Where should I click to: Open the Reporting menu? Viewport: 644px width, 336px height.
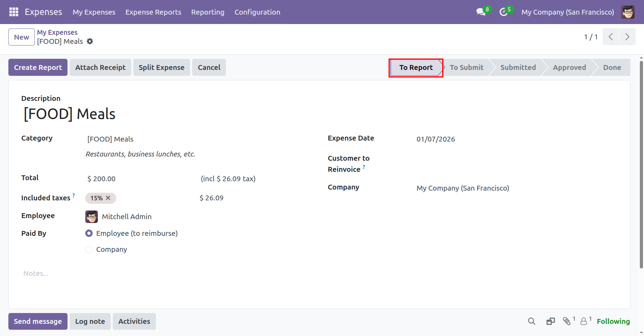(207, 12)
